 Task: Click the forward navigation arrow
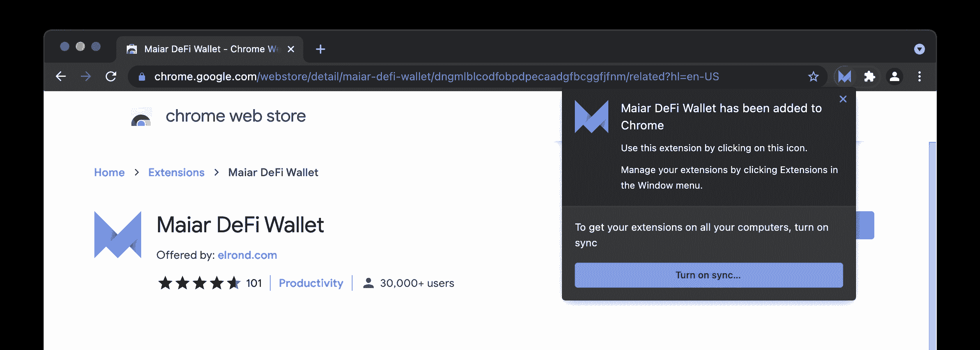[86, 76]
